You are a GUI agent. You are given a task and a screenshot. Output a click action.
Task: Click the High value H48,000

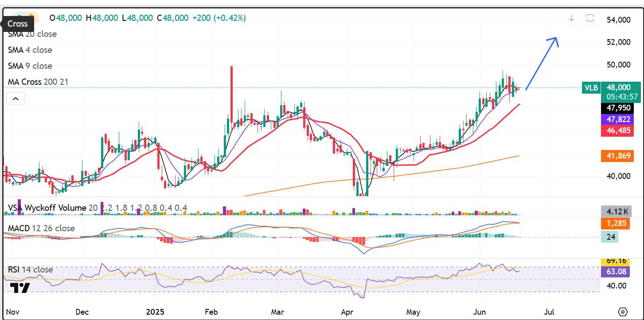pyautogui.click(x=102, y=18)
